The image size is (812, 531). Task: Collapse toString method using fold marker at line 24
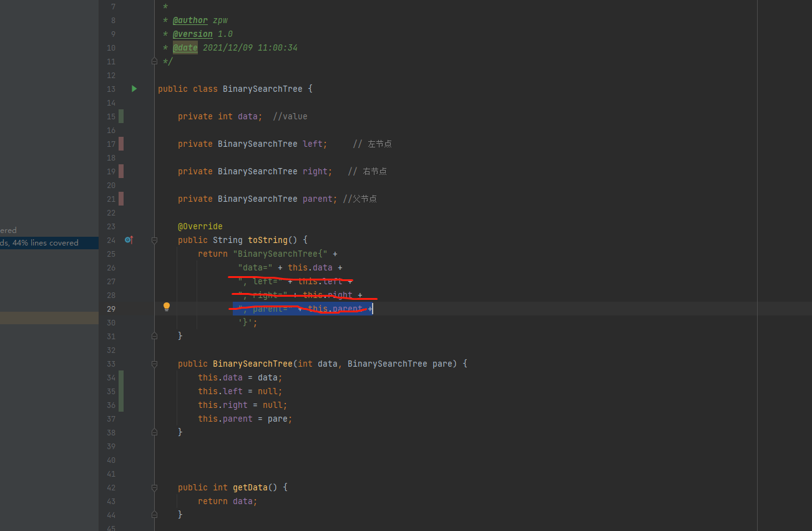[154, 240]
